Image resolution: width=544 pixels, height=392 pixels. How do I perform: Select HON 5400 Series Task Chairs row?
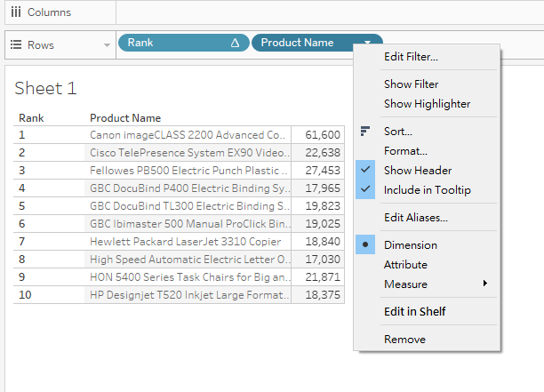[x=188, y=276]
